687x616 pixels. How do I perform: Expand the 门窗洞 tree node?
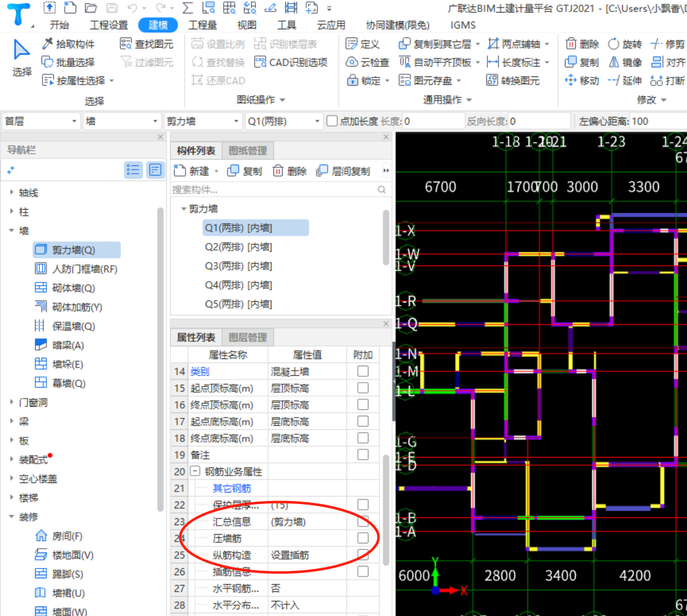(11, 402)
